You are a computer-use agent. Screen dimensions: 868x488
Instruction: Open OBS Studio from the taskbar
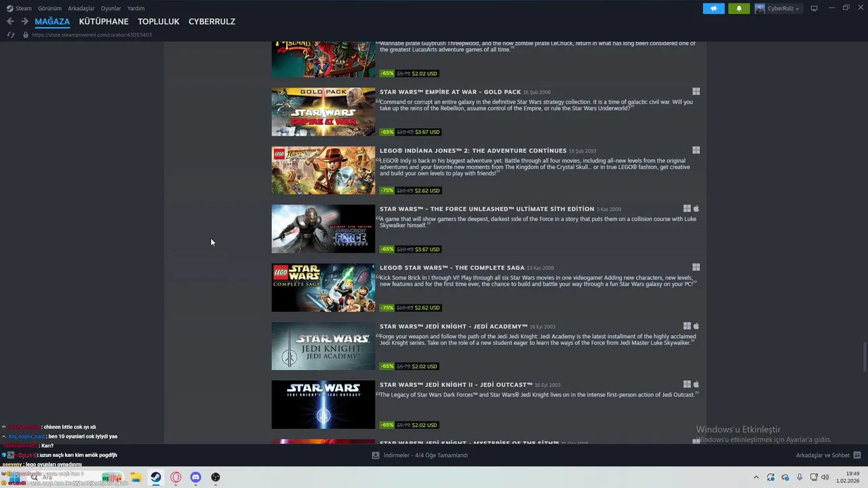tap(216, 477)
